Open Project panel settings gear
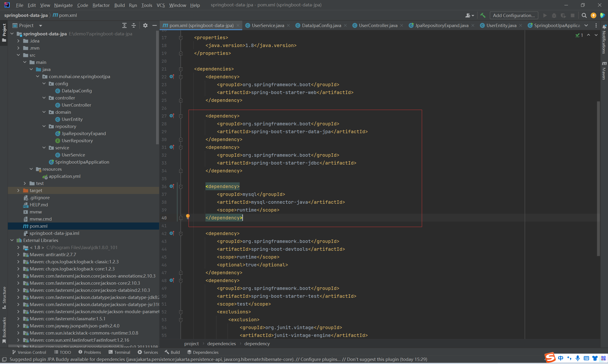This screenshot has height=364, width=608. pyautogui.click(x=145, y=25)
